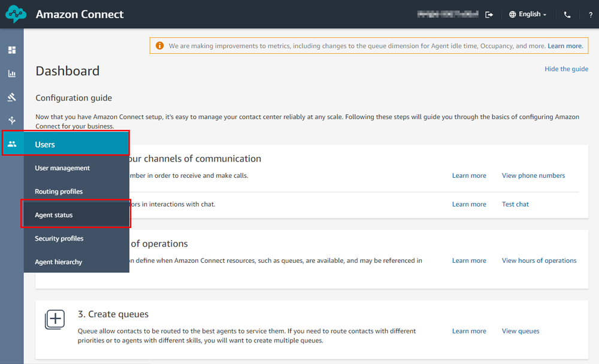Click the blurred account name in header

447,14
